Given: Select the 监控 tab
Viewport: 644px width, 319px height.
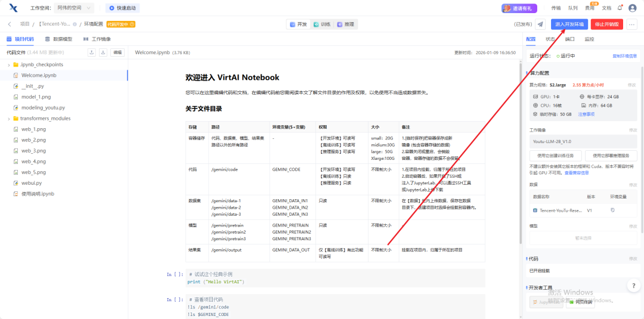Looking at the screenshot, I should point(589,39).
